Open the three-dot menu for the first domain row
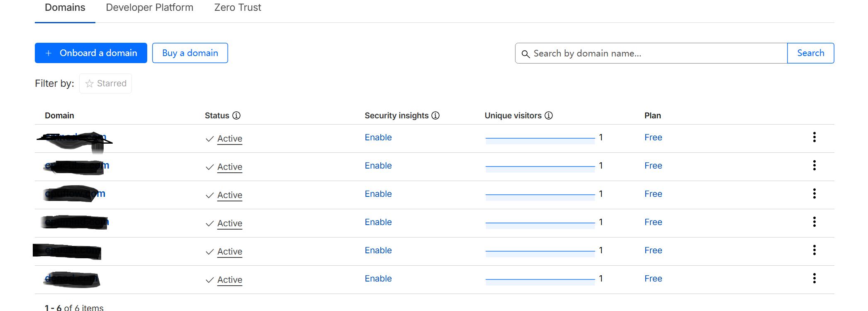This screenshot has height=311, width=868. click(814, 137)
